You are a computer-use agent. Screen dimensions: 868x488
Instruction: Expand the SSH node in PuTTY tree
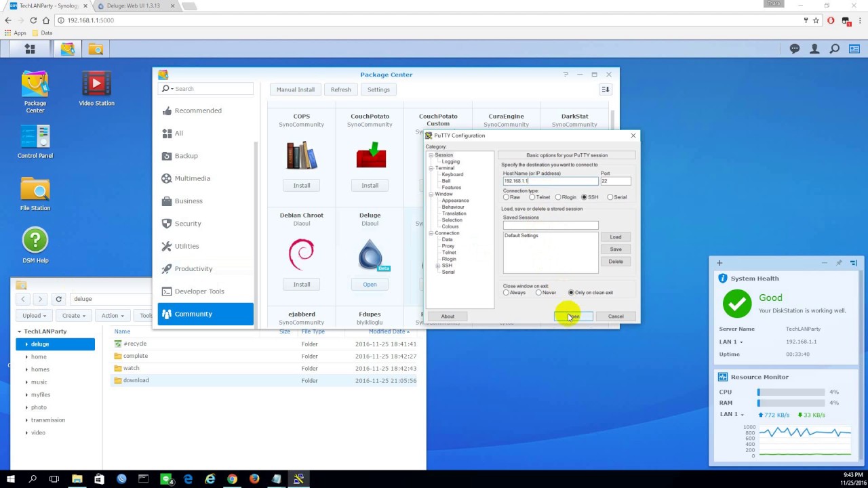point(437,266)
